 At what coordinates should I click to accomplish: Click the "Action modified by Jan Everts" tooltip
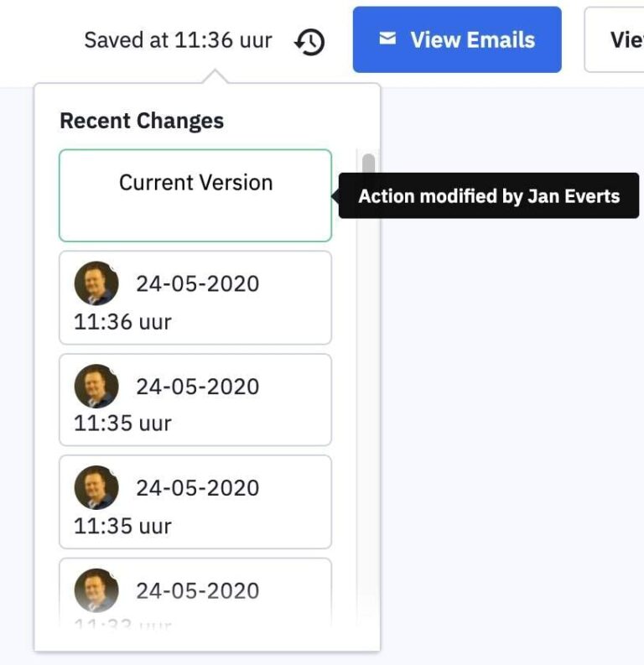489,196
